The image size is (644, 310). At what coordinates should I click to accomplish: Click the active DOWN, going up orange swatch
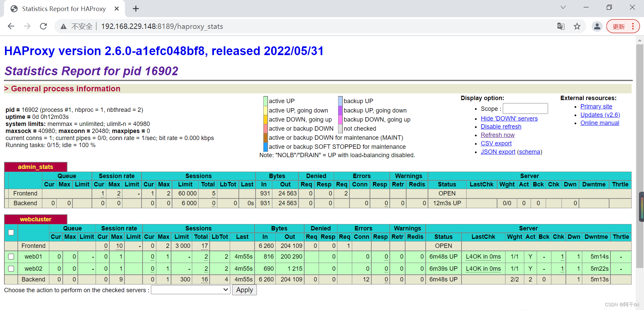(265, 120)
